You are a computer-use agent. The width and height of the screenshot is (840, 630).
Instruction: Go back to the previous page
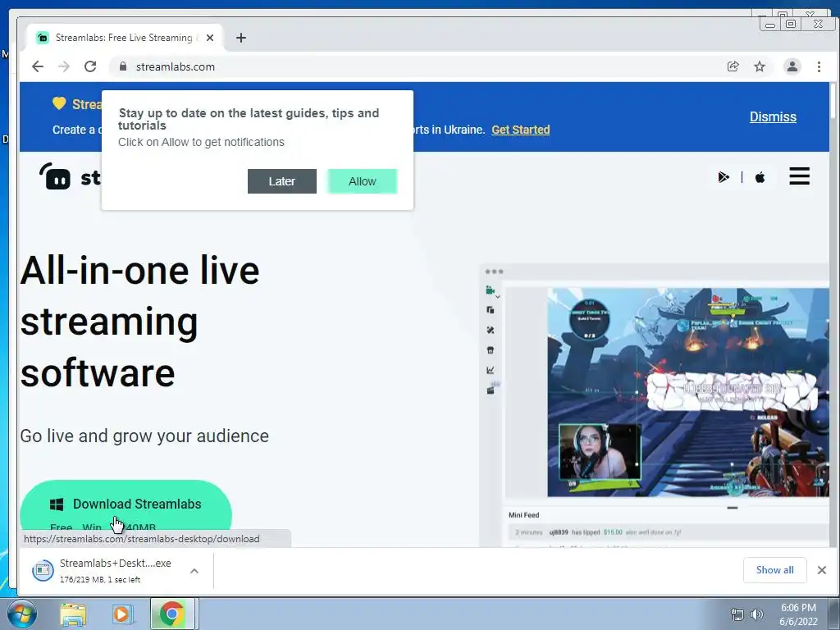pos(38,66)
